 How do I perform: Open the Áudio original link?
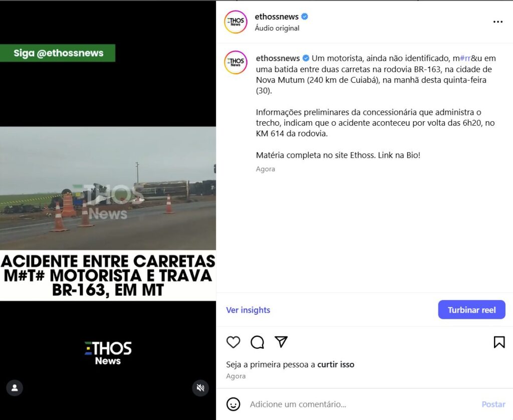click(x=277, y=28)
